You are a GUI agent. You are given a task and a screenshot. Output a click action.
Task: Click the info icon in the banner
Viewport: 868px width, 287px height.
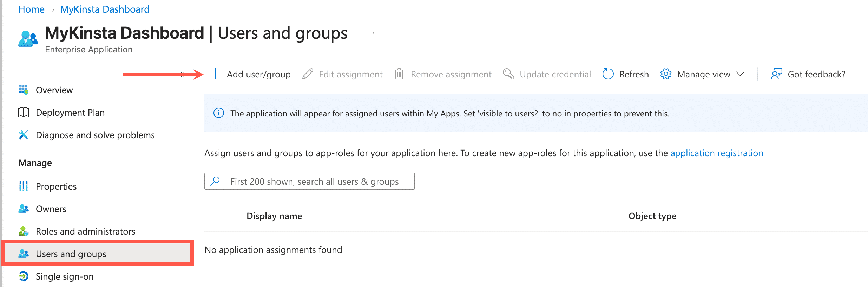click(219, 113)
